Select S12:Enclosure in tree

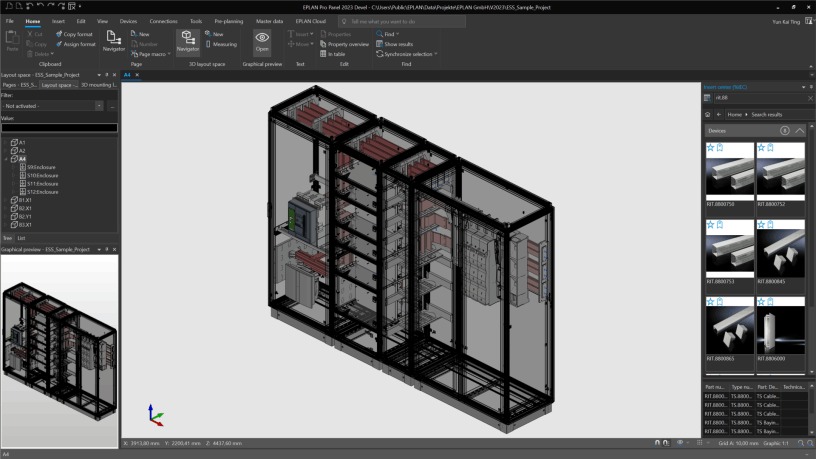[43, 192]
